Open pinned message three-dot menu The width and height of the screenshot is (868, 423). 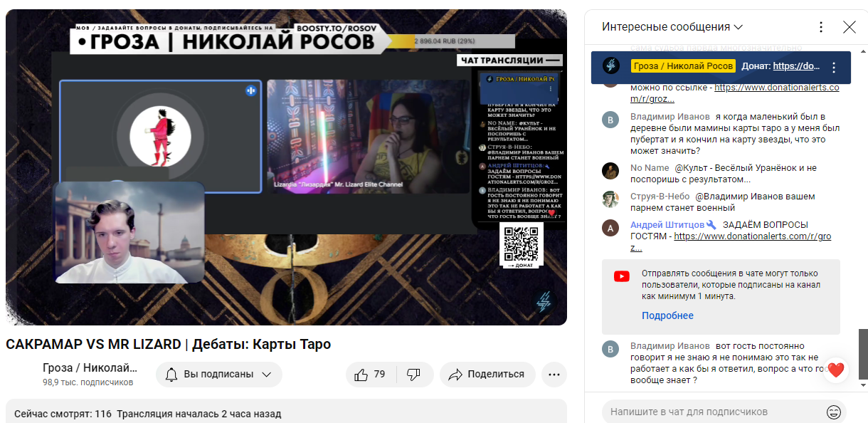835,68
